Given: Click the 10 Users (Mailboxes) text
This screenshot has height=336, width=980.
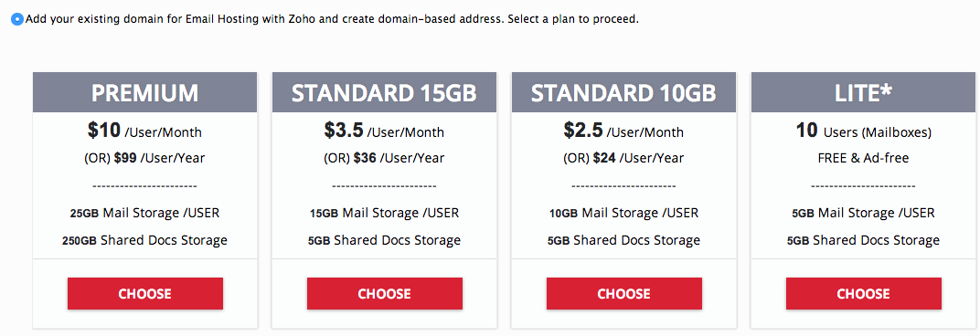Looking at the screenshot, I should point(863,131).
